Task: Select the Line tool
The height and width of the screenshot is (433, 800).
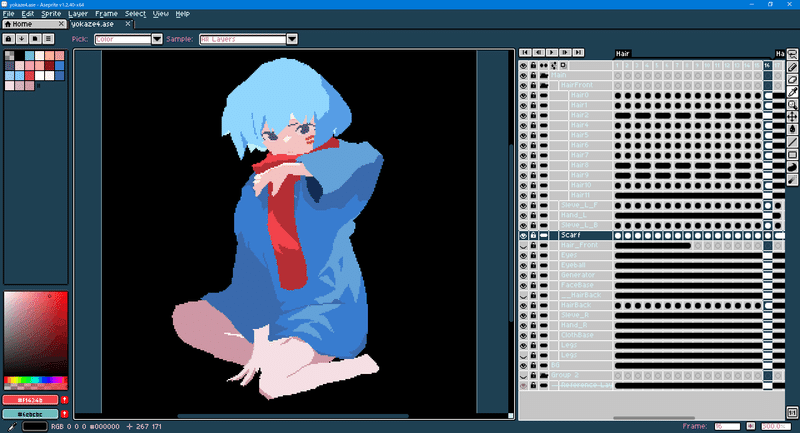Action: [792, 142]
